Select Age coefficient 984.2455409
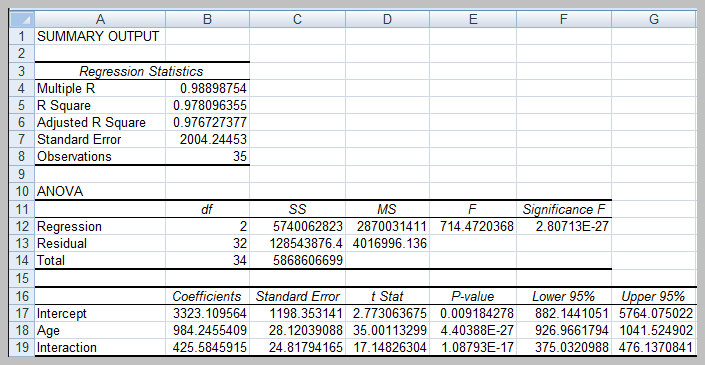Screen dimensions: 705x365 207,330
